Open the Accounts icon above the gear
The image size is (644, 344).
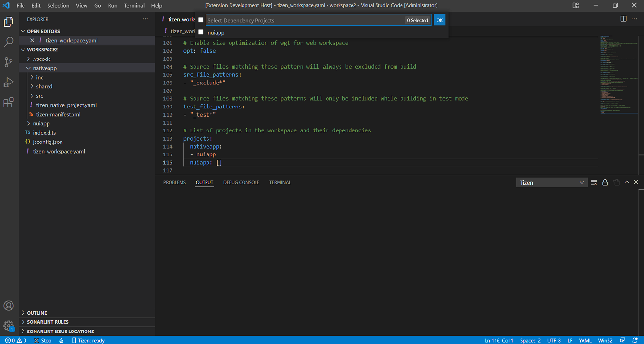tap(9, 306)
